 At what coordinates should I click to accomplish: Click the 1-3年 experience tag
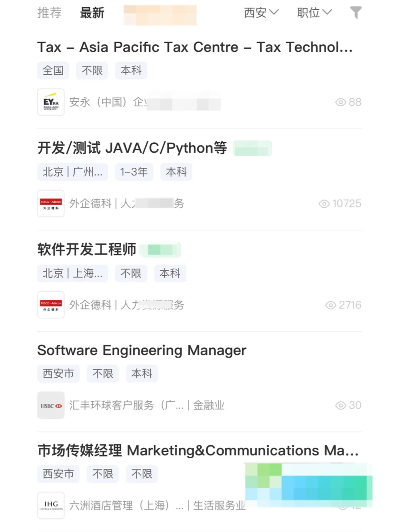tap(134, 172)
